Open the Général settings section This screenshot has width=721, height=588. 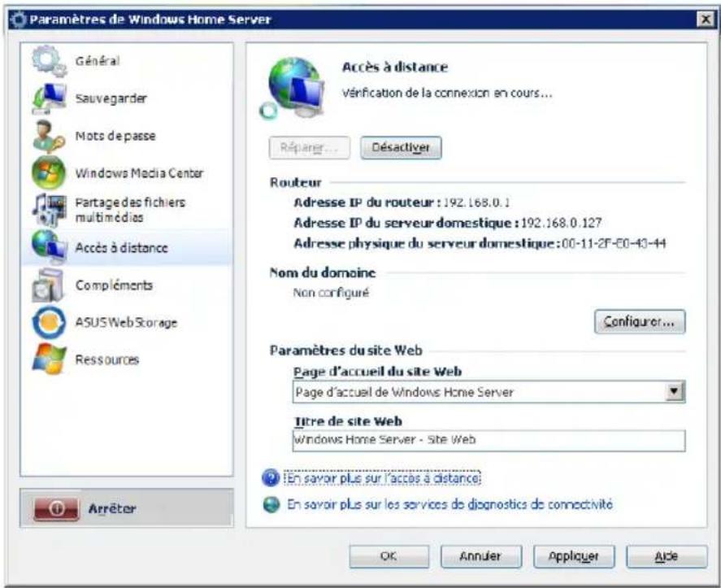98,61
